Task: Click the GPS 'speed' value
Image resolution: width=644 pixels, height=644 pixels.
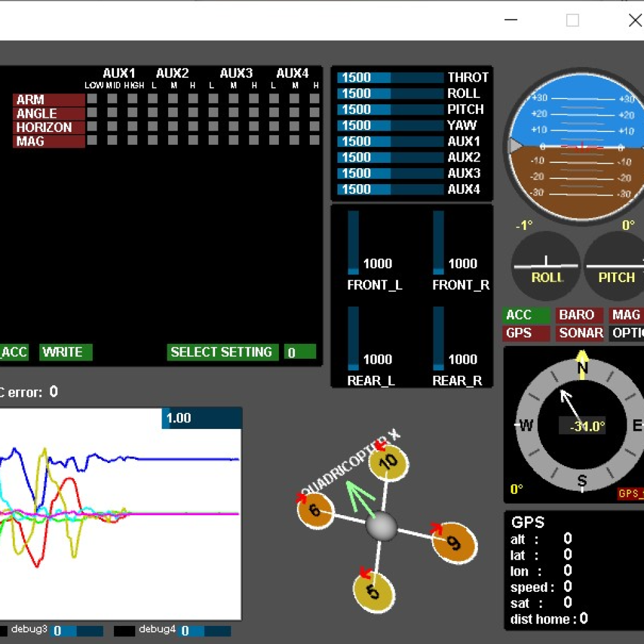Action: [x=567, y=587]
